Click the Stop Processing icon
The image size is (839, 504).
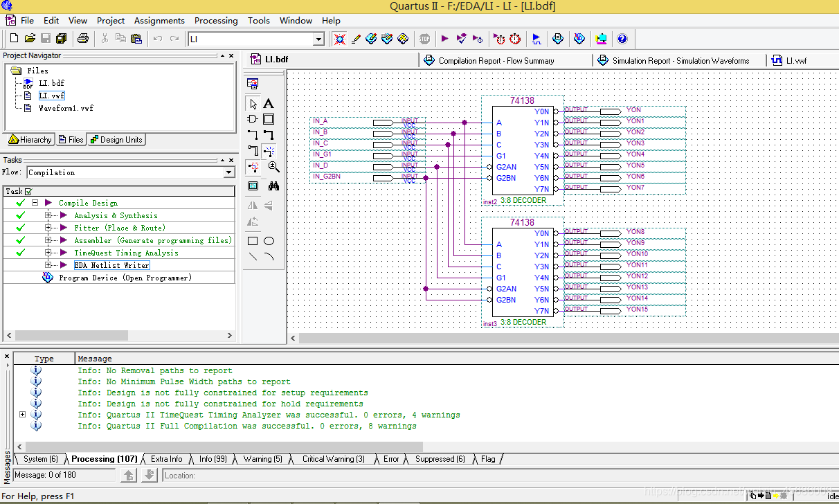pos(424,39)
